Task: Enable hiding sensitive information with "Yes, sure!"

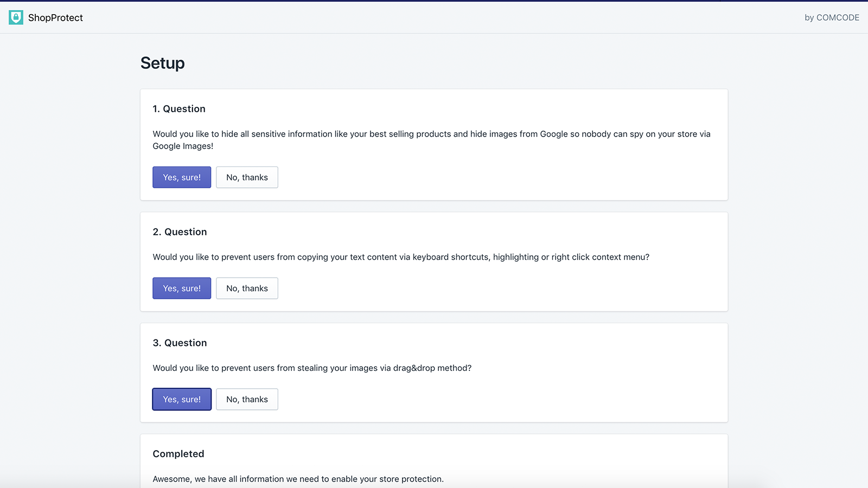Action: (x=181, y=177)
